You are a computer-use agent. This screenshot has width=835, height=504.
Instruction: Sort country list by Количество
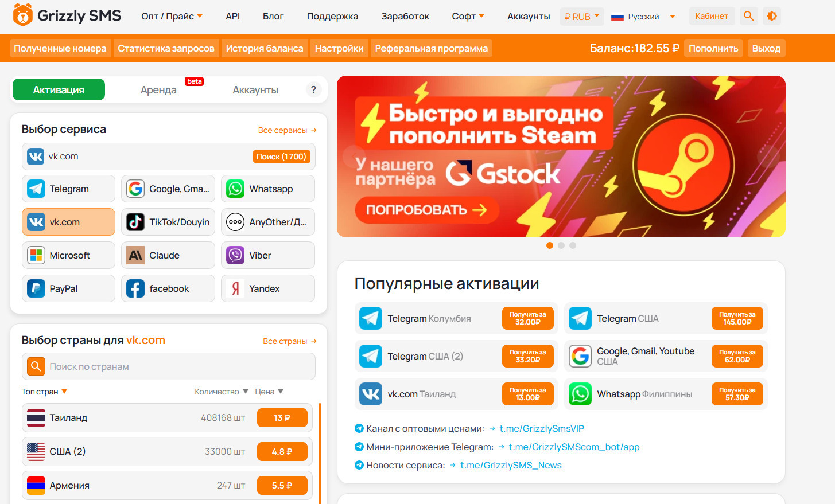pyautogui.click(x=222, y=392)
